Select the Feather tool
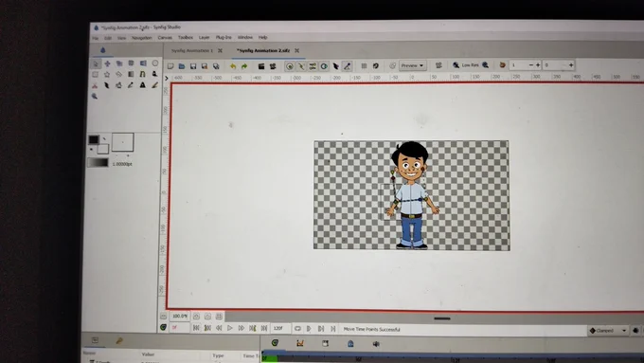Image resolution: width=644 pixels, height=363 pixels. [x=107, y=85]
